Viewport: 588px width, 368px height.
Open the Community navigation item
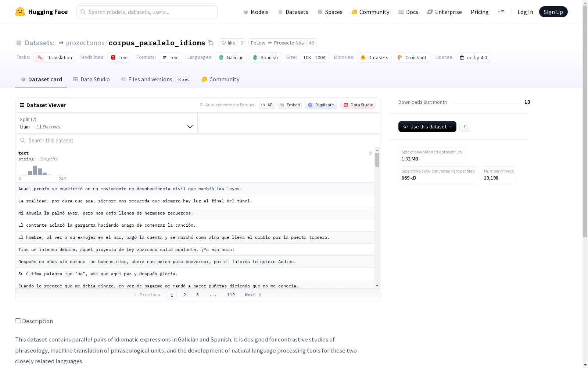click(x=370, y=12)
